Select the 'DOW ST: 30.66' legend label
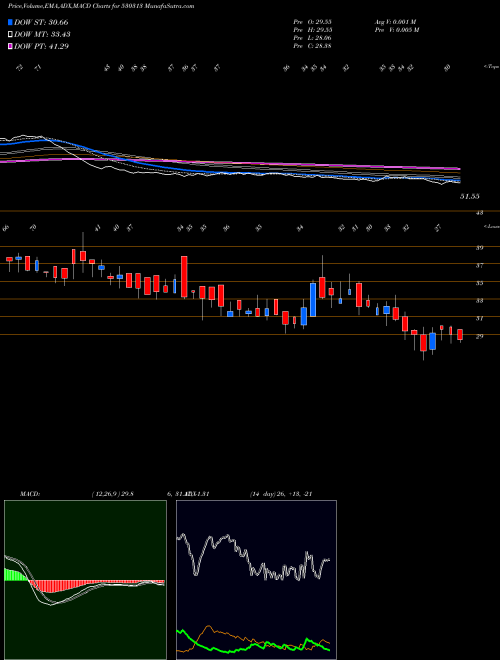The height and width of the screenshot is (660, 500). tap(41, 22)
